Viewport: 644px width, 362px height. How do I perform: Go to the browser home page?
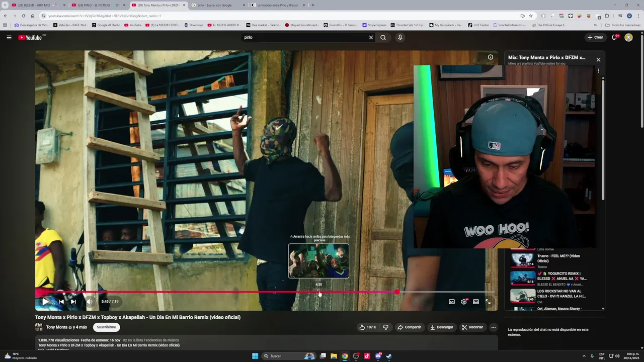coord(33,16)
